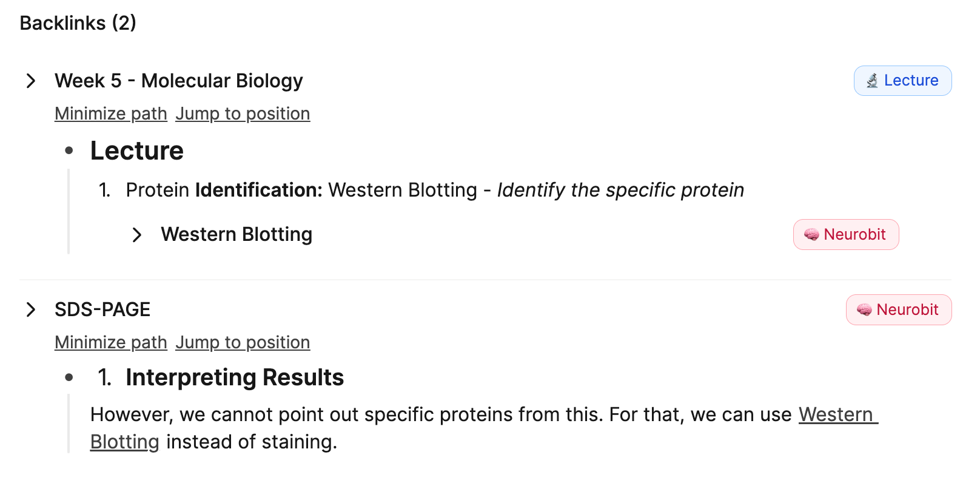Expand the nested Western Blotting item

tap(137, 235)
